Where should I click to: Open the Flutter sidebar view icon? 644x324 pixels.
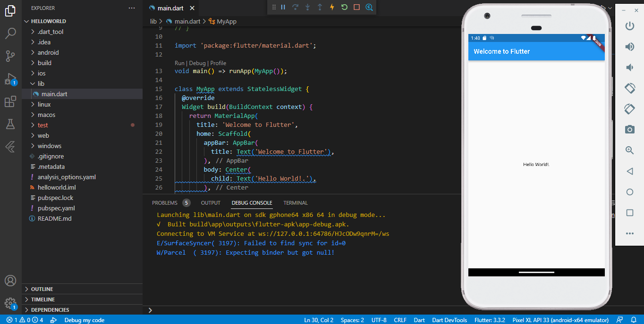[x=10, y=147]
